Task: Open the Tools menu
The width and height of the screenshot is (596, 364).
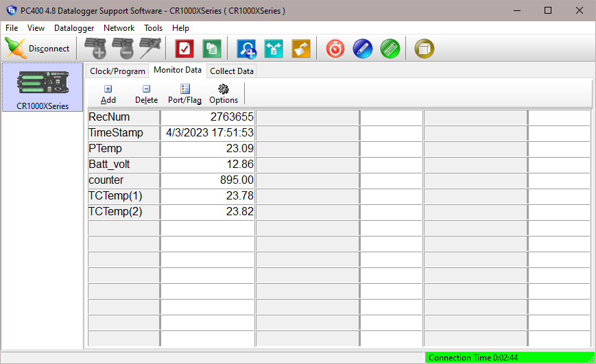Action: click(x=153, y=28)
